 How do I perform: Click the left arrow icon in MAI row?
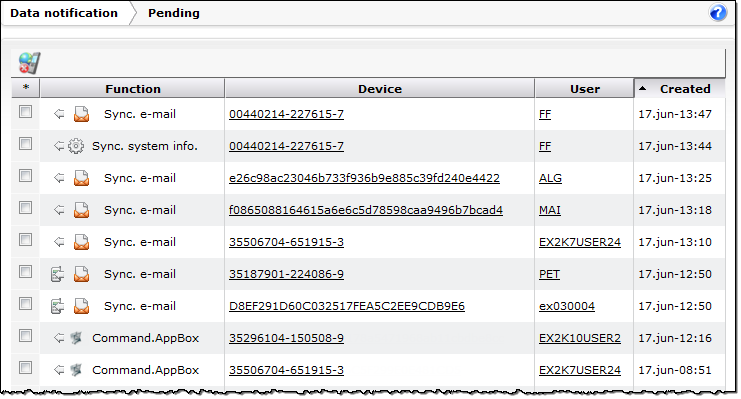[x=59, y=210]
